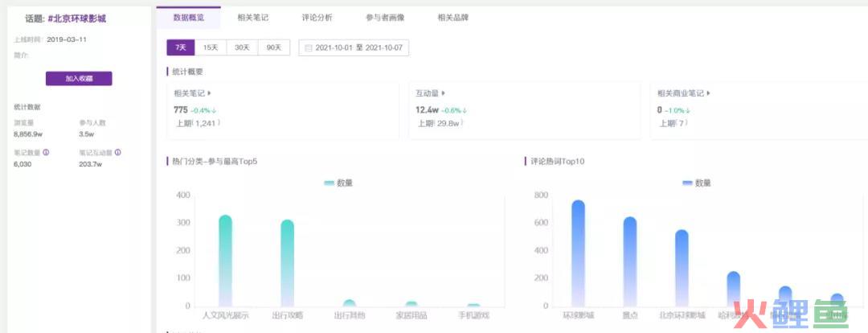
Task: Click the 出行攻略 bar
Action: (x=287, y=263)
